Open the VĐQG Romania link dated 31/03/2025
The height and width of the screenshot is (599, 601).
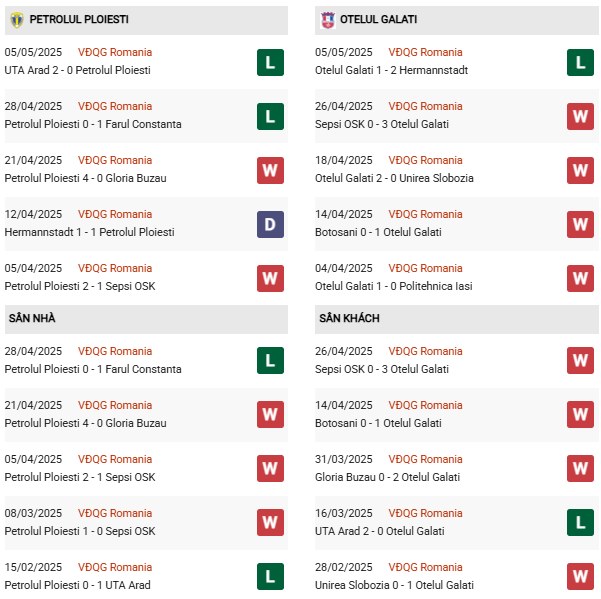coord(425,459)
